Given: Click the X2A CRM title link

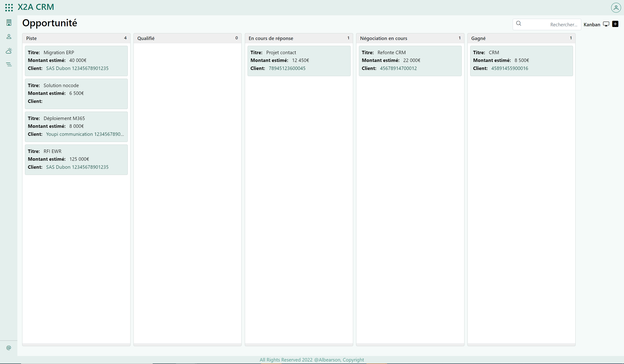Looking at the screenshot, I should coord(36,7).
